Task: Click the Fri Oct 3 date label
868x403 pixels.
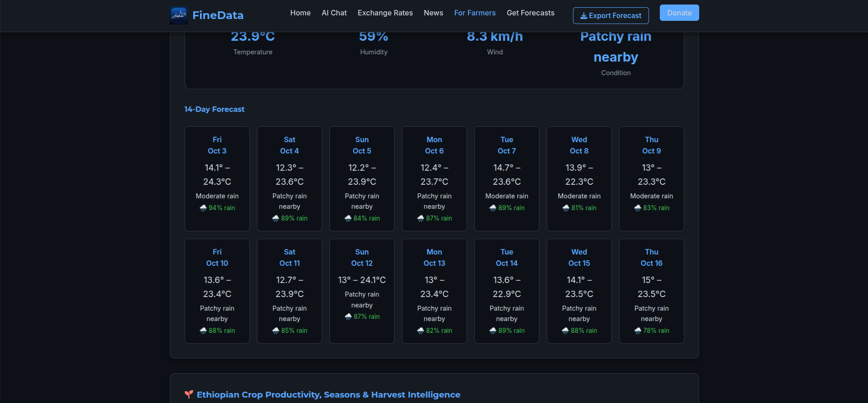Action: point(217,145)
